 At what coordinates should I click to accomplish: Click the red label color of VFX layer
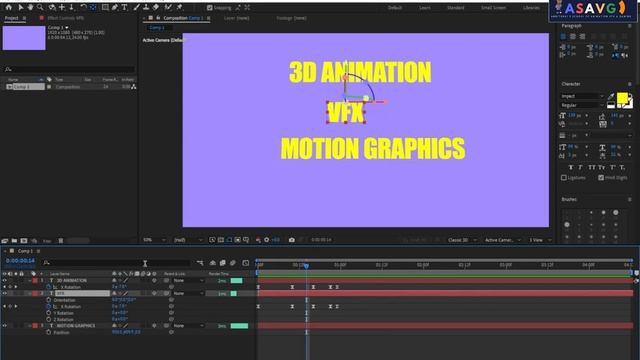pos(35,293)
